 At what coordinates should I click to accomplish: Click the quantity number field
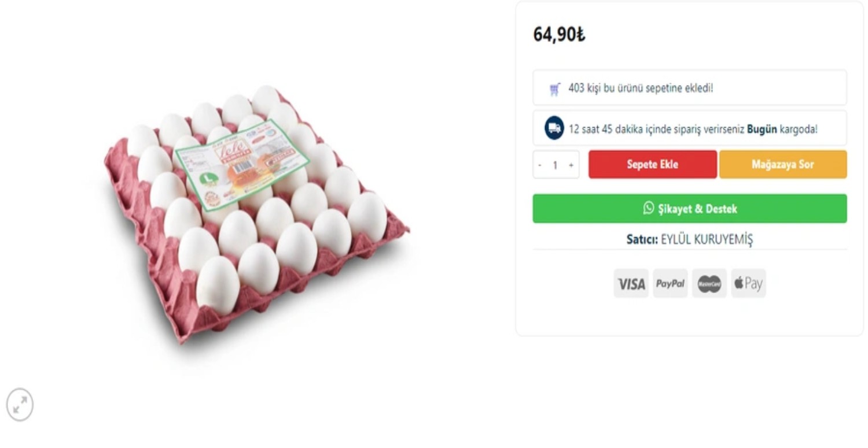click(556, 165)
